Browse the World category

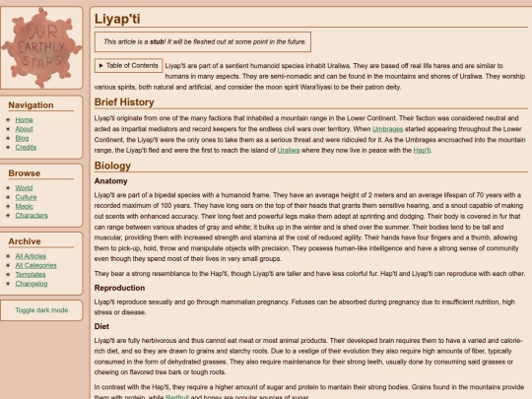point(24,188)
